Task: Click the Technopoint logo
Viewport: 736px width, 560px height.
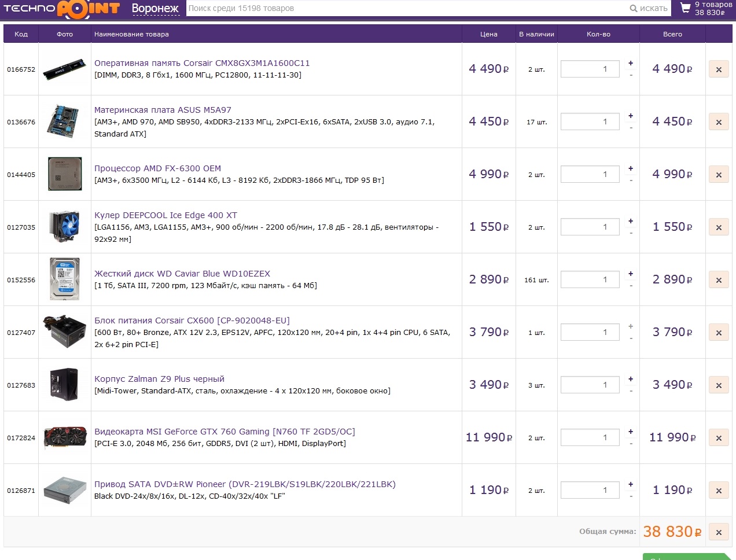Action: point(62,9)
